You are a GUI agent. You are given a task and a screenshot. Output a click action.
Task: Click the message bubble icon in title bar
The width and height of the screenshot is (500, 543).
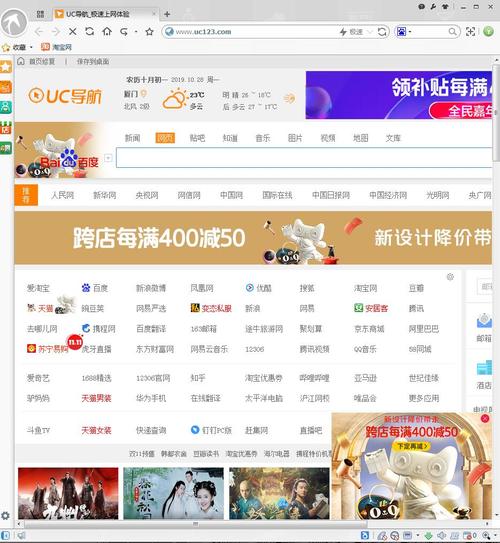click(421, 6)
